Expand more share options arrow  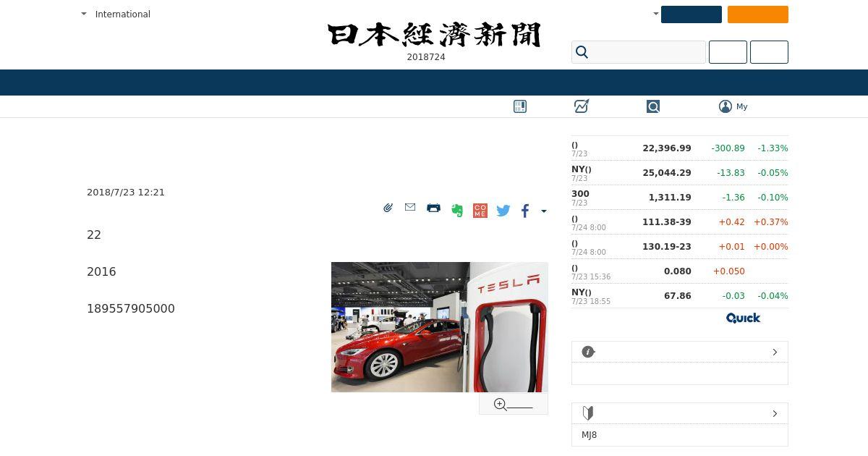point(544,211)
